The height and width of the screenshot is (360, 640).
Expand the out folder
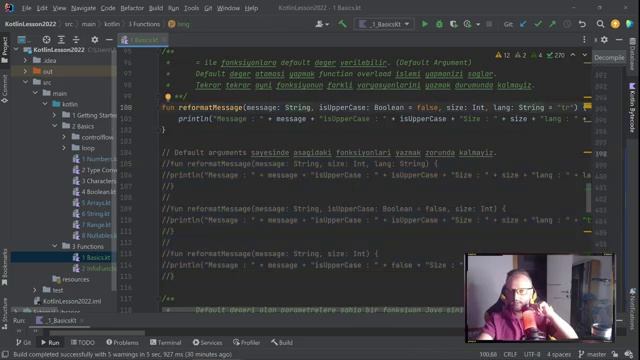point(25,71)
